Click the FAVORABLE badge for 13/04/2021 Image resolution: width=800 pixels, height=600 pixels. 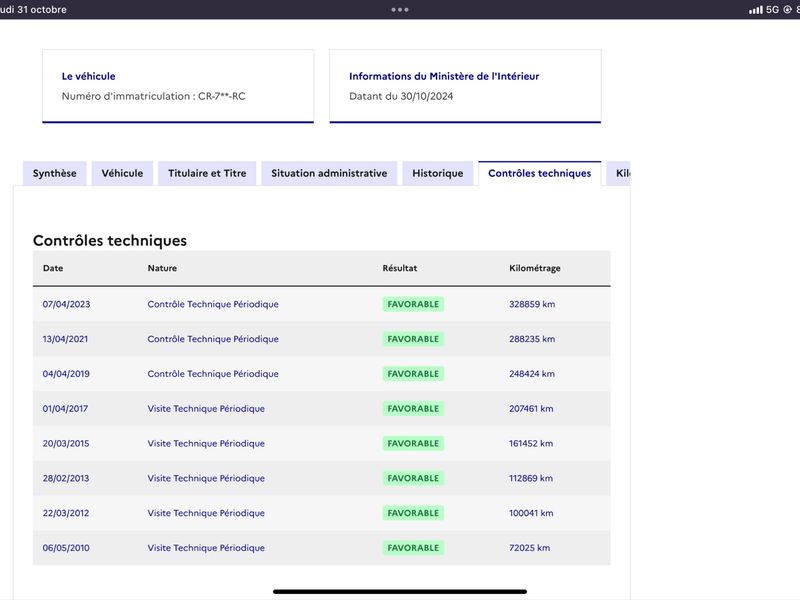coord(413,339)
